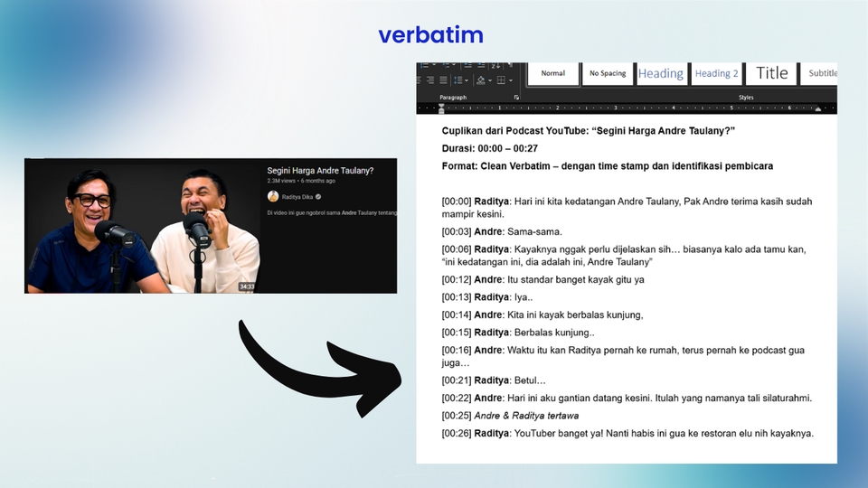
Task: Click the [00:00] Raditya transcript line
Action: 627,208
